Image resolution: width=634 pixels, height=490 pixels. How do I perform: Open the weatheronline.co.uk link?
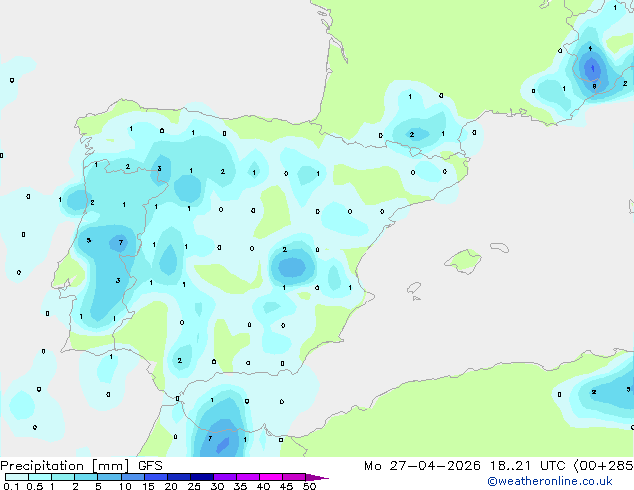tap(550, 481)
